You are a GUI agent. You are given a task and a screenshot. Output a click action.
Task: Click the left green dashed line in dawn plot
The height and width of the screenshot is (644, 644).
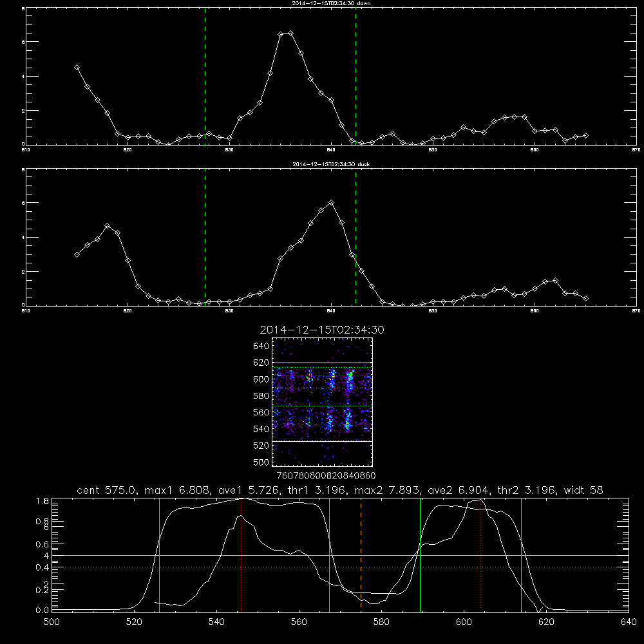pos(205,77)
